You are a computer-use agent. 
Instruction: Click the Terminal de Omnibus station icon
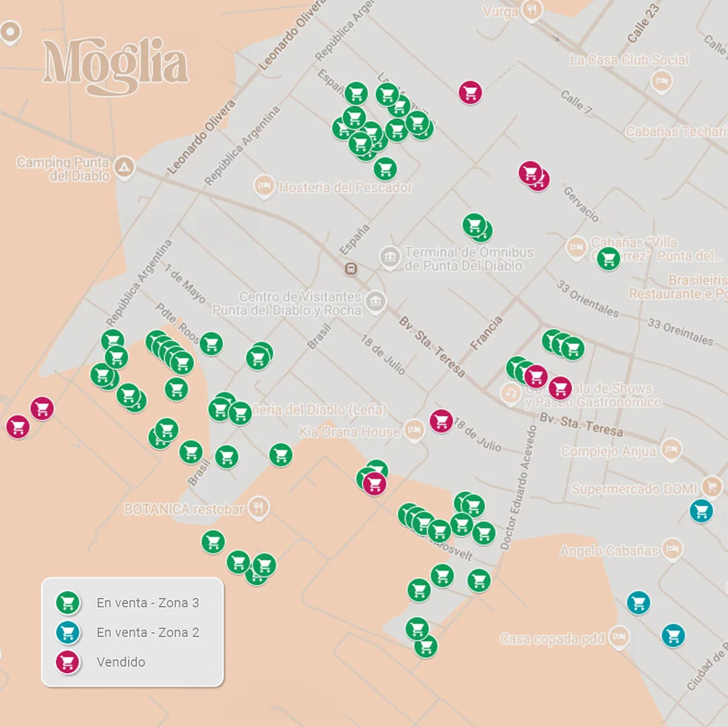click(x=390, y=257)
